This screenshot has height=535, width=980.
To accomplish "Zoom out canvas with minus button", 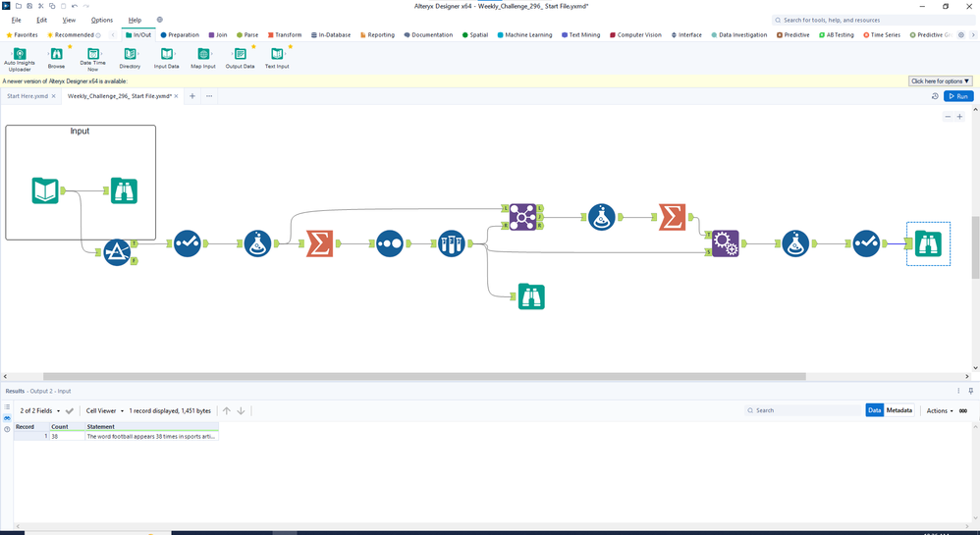I will click(948, 117).
